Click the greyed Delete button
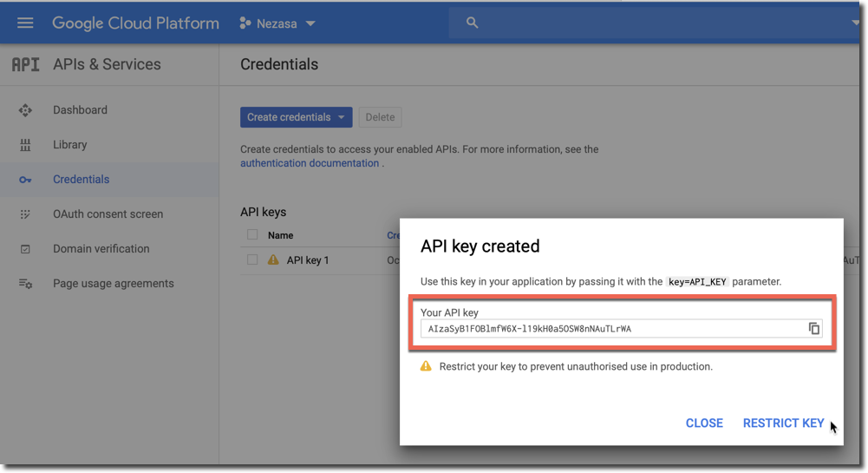Viewport: 868px width, 473px height. [x=380, y=117]
